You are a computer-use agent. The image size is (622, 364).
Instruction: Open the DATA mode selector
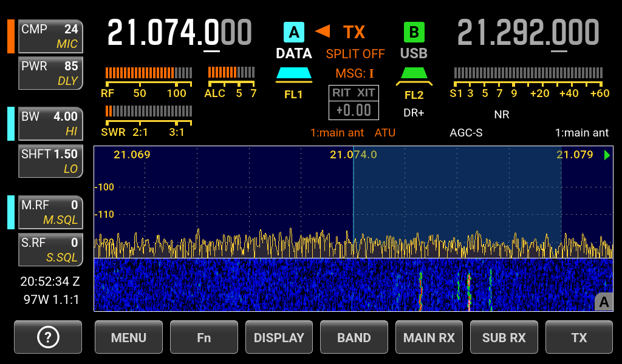click(294, 53)
